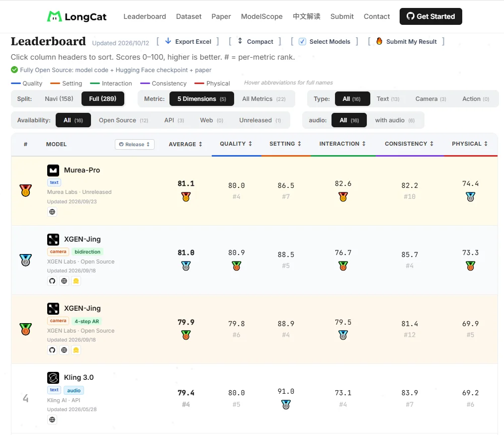Screen dimensions: 504x435
Task: Click the GitHub icon in Get Started
Action: [x=410, y=16]
